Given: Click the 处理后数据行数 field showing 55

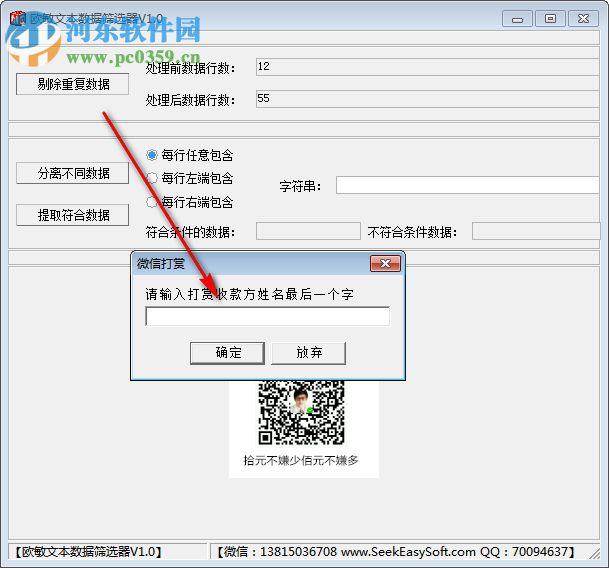Looking at the screenshot, I should pyautogui.click(x=427, y=99).
